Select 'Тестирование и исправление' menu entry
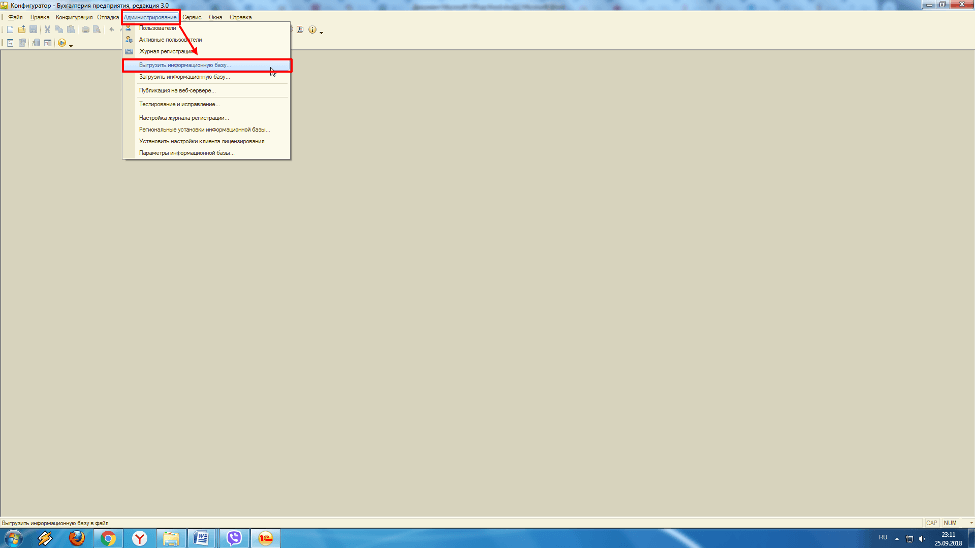Viewport: 977px width, 550px height. (x=177, y=104)
